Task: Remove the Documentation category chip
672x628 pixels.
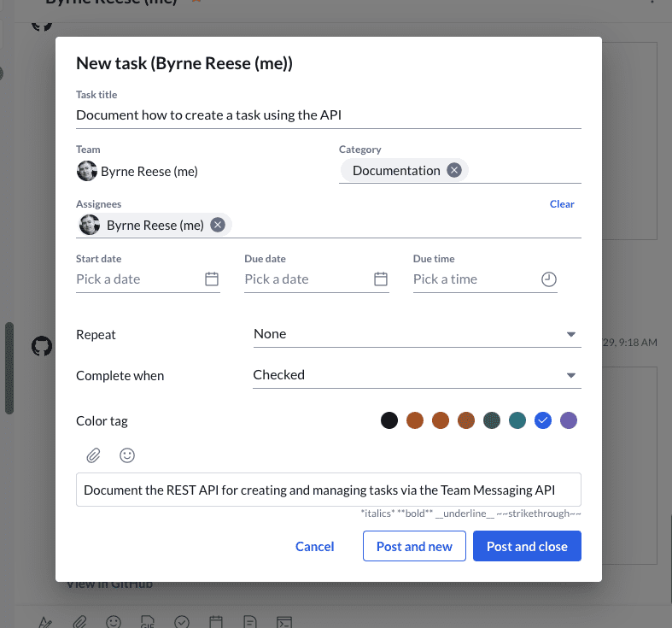Action: [x=454, y=170]
